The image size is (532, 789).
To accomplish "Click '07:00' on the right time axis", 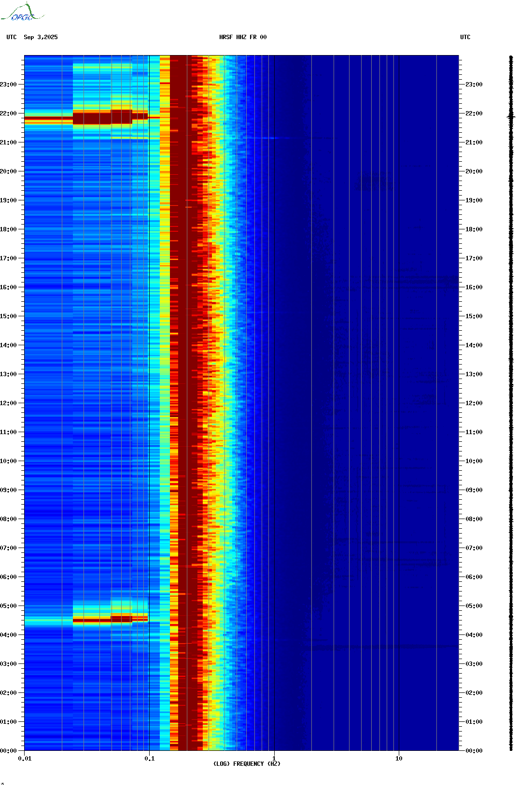I will (x=474, y=548).
